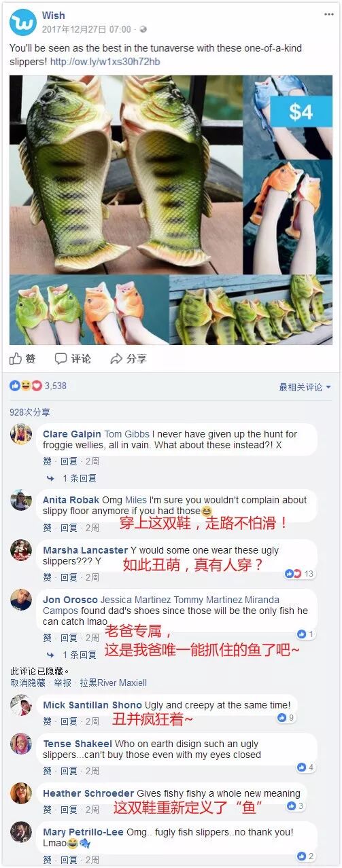The image size is (342, 868).
Task: Click the globe privacy icon next to the date
Action: click(143, 29)
